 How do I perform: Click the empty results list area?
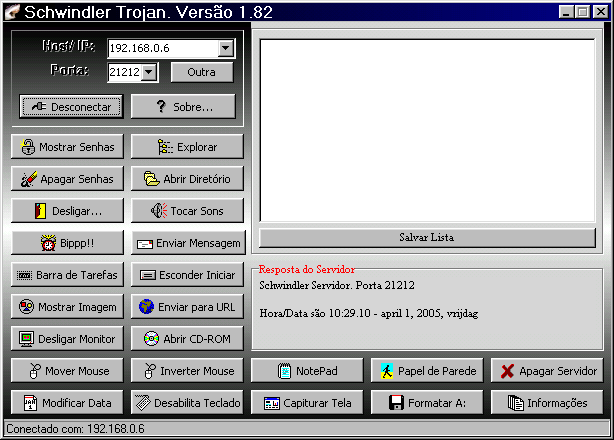coord(427,130)
